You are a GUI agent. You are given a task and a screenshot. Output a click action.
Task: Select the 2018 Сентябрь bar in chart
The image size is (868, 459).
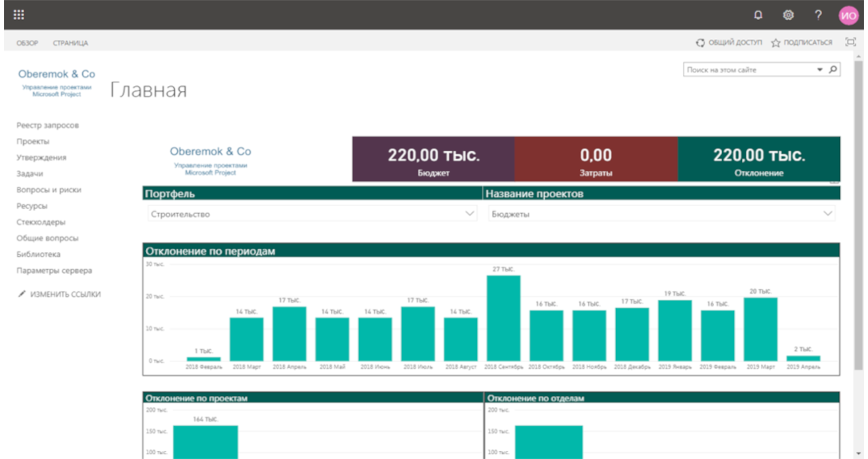click(503, 319)
